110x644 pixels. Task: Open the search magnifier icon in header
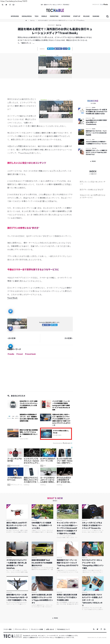click(107, 16)
